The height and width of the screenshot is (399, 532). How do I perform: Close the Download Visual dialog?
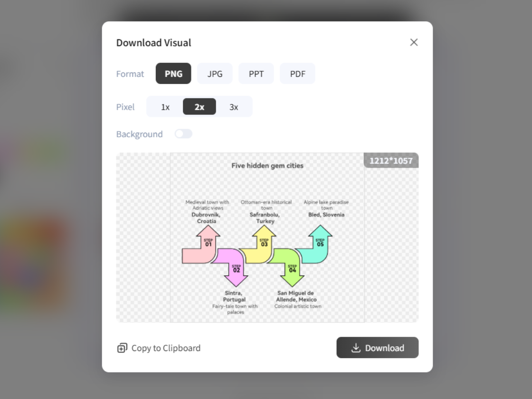tap(414, 42)
